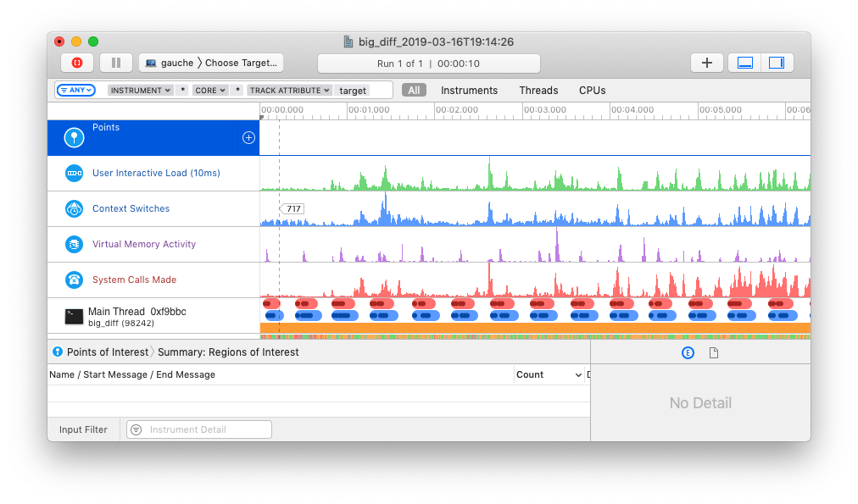Pause the recording
This screenshot has width=858, height=504.
[x=116, y=63]
